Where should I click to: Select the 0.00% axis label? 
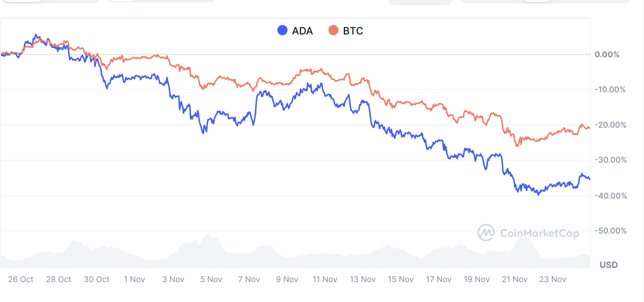607,54
